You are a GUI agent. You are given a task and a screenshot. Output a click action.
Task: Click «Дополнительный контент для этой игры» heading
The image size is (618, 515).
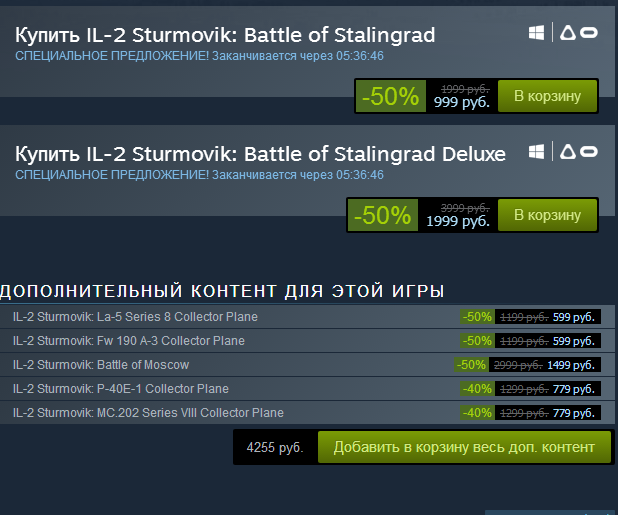[222, 291]
